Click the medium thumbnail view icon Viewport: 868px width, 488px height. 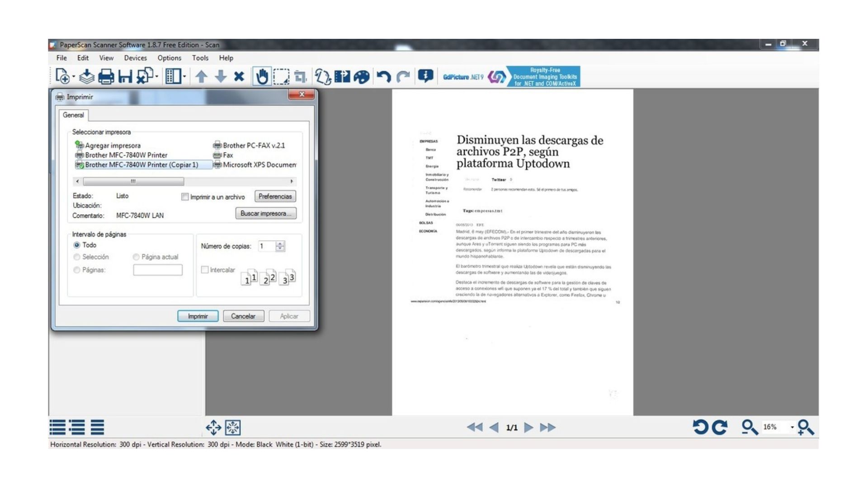tap(77, 427)
